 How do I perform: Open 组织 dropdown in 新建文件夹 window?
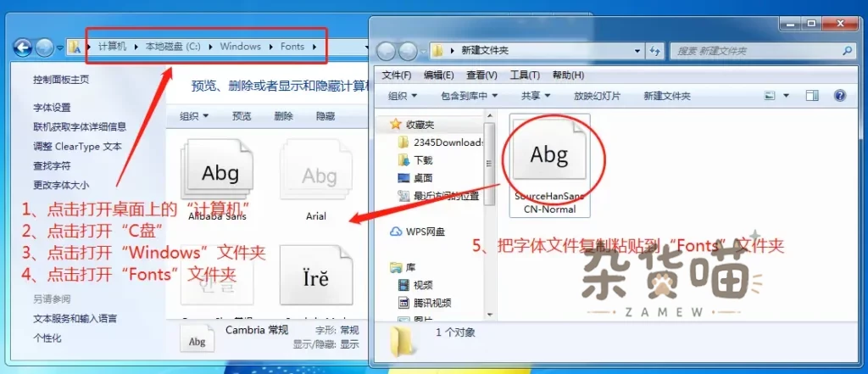click(x=403, y=96)
